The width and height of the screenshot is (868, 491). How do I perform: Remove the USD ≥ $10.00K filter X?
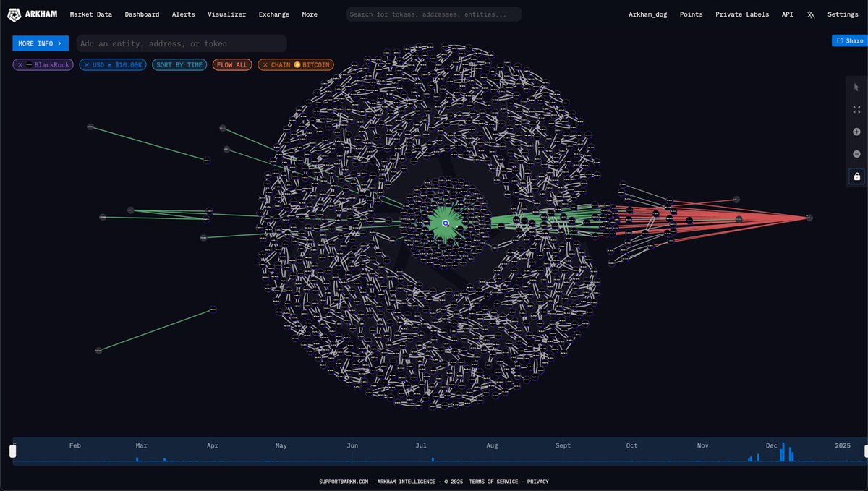click(87, 65)
